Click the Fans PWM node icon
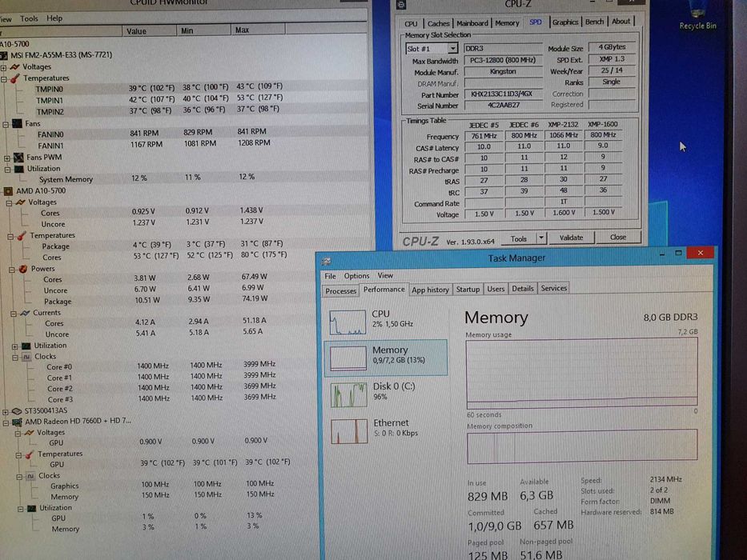Image resolution: width=747 pixels, height=560 pixels. coord(18,157)
